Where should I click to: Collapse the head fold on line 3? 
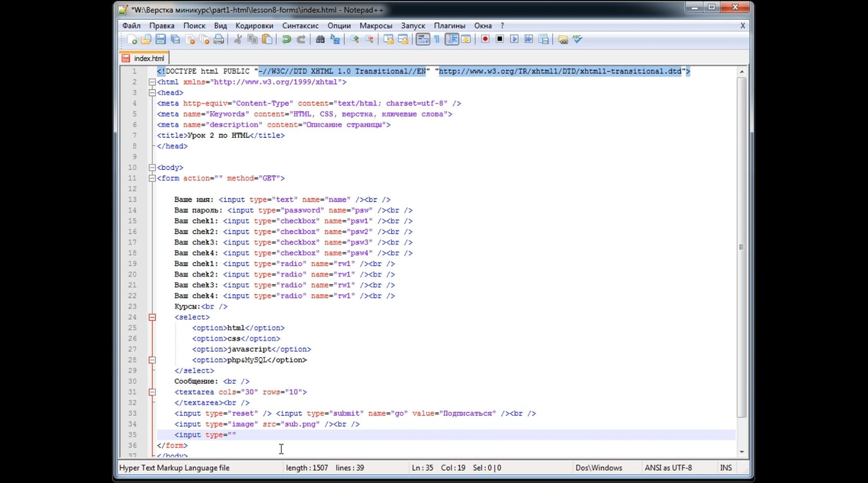pos(152,93)
